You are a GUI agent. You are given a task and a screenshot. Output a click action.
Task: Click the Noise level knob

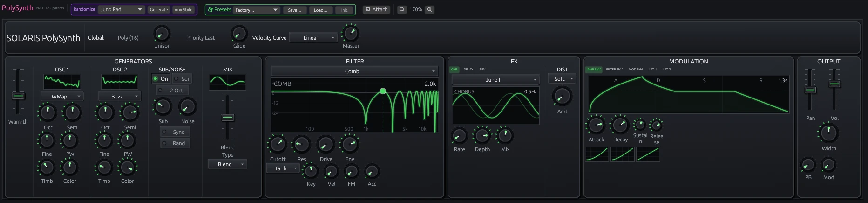(x=187, y=107)
